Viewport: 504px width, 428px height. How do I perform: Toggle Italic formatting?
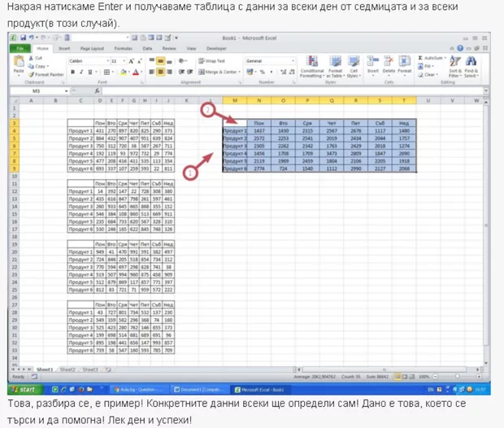coord(81,72)
